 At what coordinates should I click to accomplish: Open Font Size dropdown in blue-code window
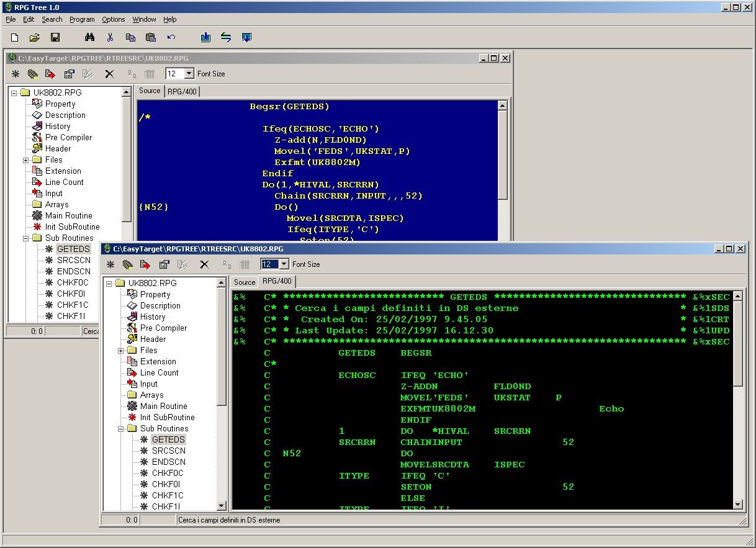[189, 74]
